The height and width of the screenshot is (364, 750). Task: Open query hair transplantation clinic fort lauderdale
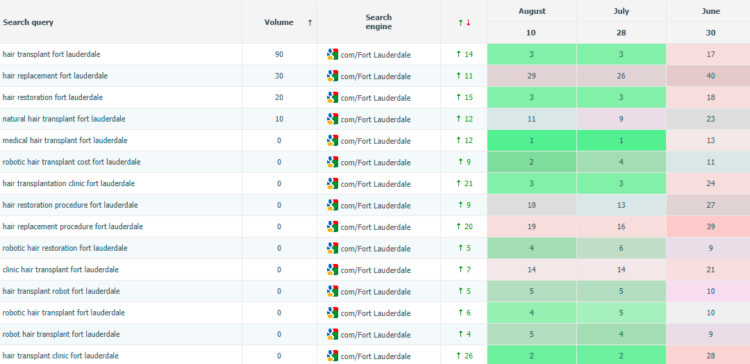68,183
